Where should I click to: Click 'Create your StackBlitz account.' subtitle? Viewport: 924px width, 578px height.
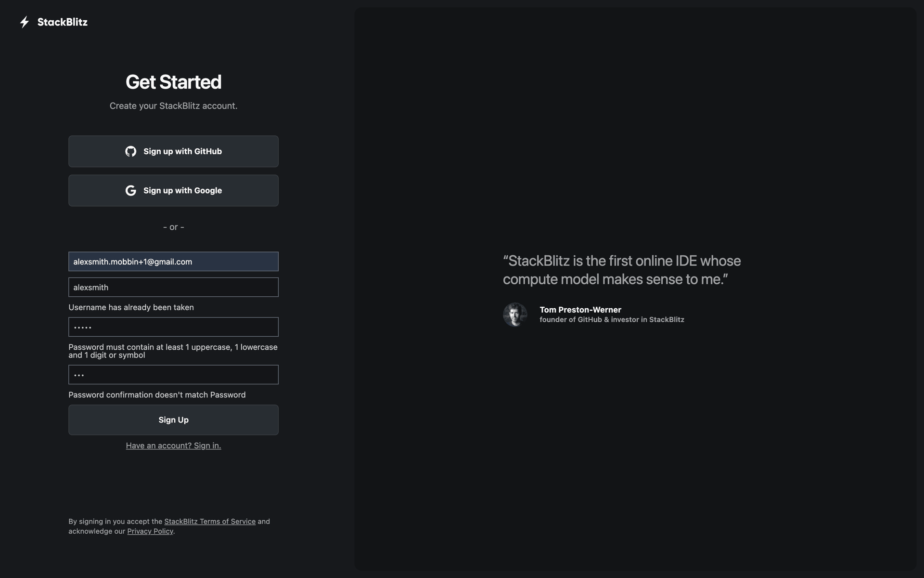[x=173, y=106]
